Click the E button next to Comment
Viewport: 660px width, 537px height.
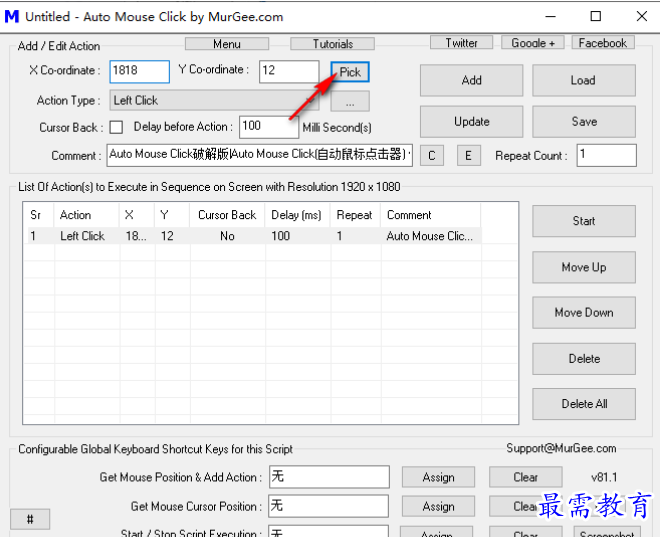(x=469, y=156)
